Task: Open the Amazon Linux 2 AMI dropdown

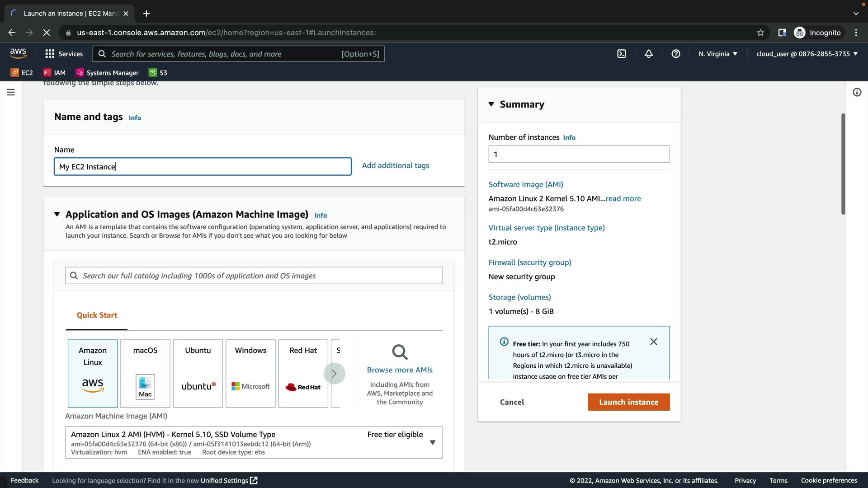Action: (432, 442)
